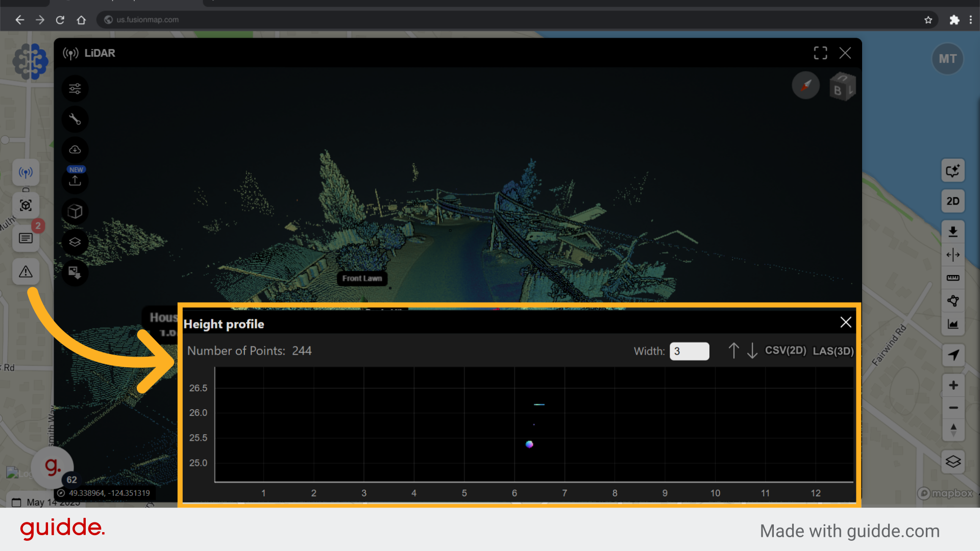Go back in browser history
The image size is (980, 551).
(19, 19)
